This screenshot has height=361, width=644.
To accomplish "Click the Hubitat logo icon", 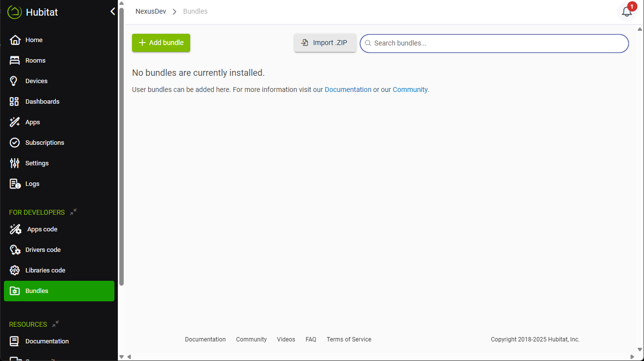I will click(15, 12).
